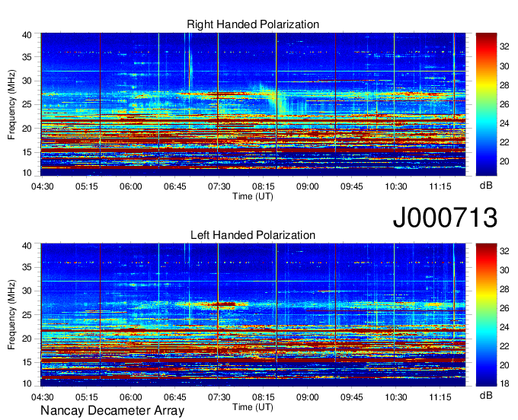Click the 18 dB value on left-handed colorbar
518x420 pixels.
[504, 383]
